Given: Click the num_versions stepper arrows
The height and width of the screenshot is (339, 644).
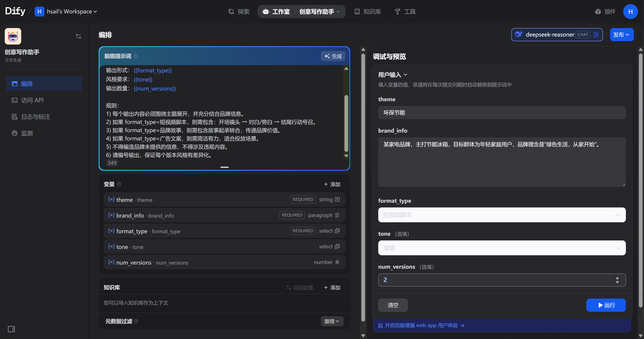Looking at the screenshot, I should coord(617,280).
